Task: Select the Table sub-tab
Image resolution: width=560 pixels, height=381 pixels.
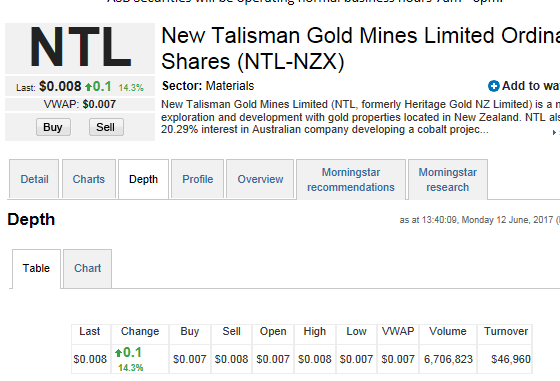Action: click(x=36, y=268)
